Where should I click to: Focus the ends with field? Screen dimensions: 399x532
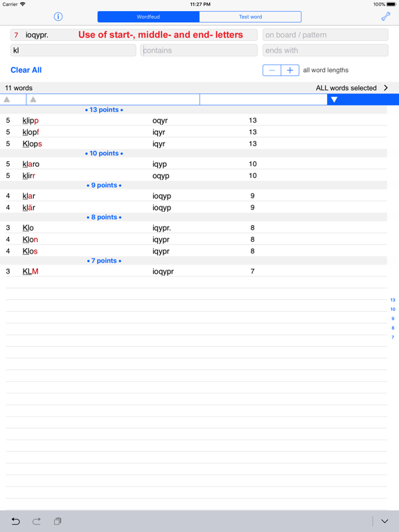pos(326,51)
